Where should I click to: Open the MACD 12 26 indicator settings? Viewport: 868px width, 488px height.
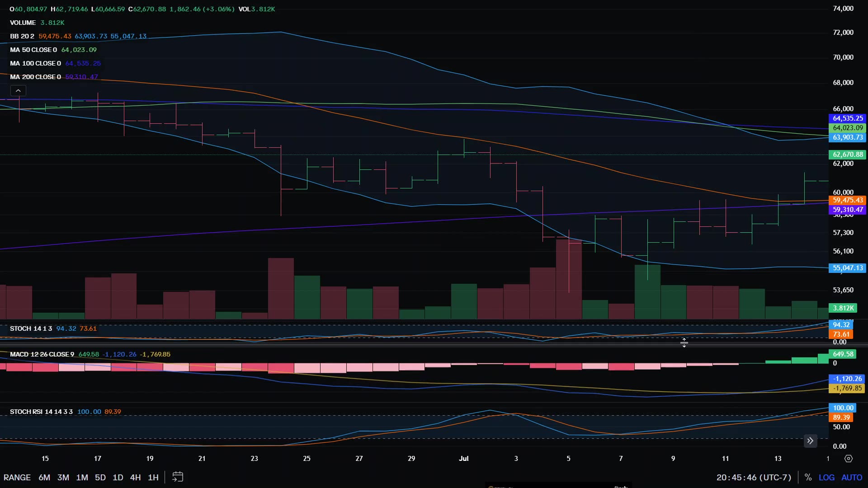[x=42, y=354]
